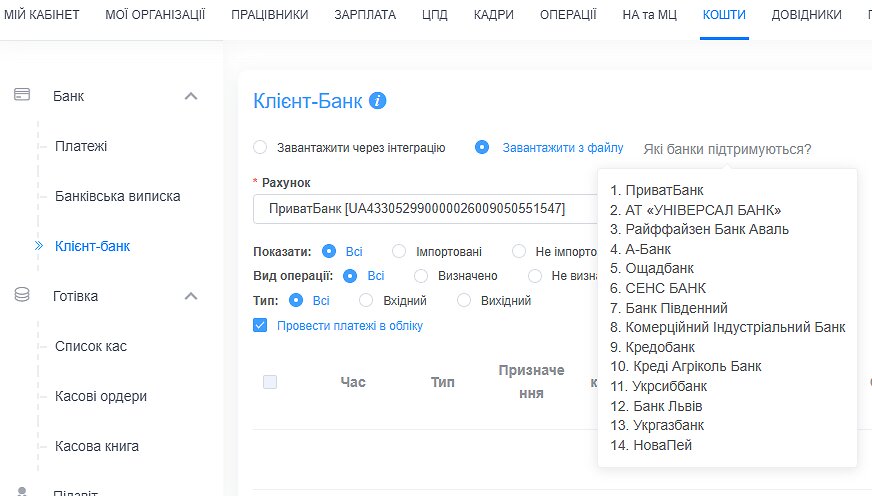This screenshot has height=496, width=872.
Task: Go to Клієнт-банк in sidebar
Action: tap(92, 246)
